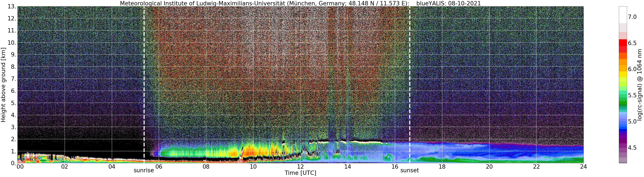Click the sunset label under the time axis

point(409,171)
